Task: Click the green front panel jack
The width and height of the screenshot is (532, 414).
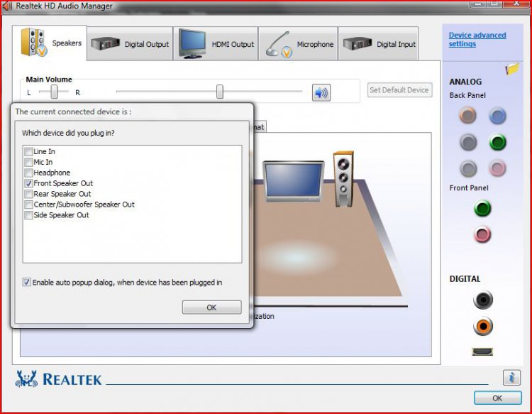Action: [482, 209]
